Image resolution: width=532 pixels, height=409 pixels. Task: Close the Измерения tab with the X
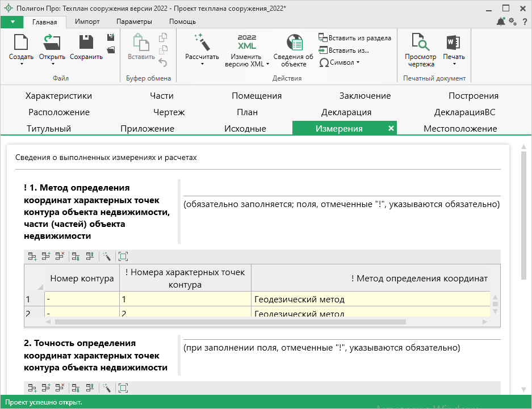click(391, 129)
